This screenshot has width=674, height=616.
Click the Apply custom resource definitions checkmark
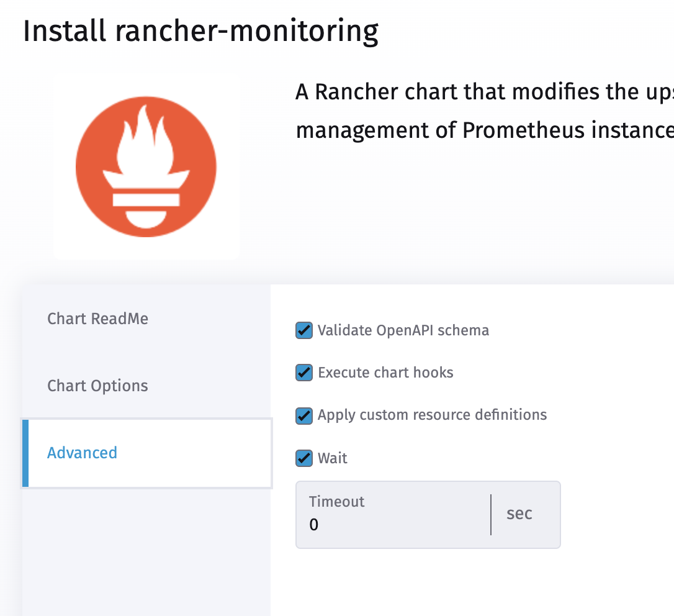point(303,415)
